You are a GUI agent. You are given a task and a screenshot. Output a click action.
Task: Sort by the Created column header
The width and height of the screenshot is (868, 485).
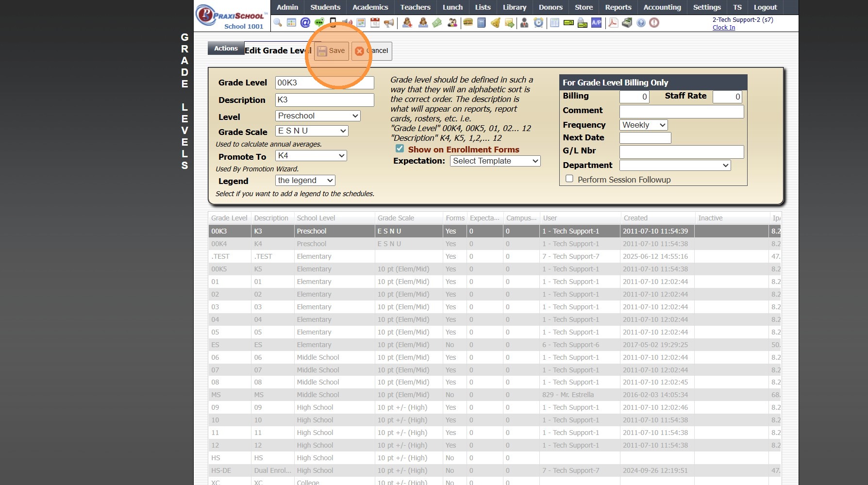pyautogui.click(x=658, y=218)
